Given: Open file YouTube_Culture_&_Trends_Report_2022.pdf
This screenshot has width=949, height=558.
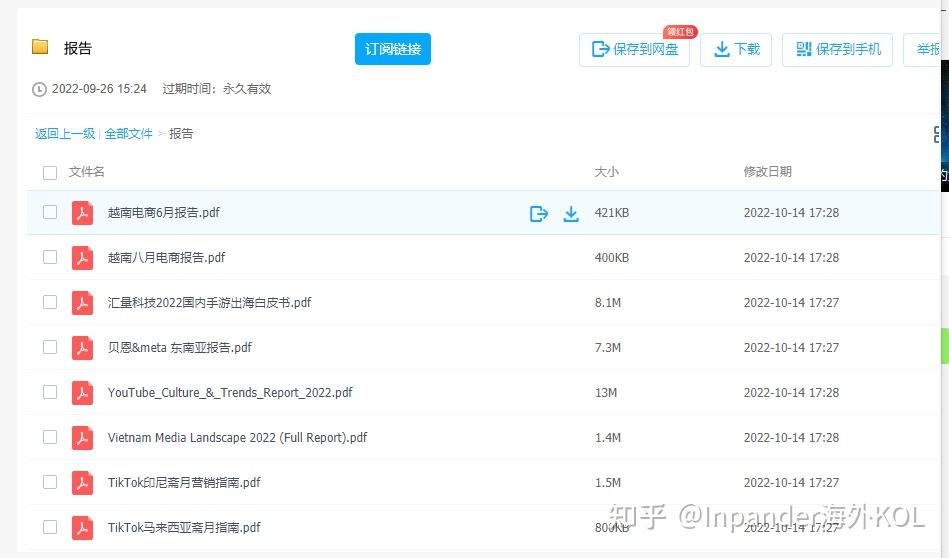Looking at the screenshot, I should pos(230,393).
